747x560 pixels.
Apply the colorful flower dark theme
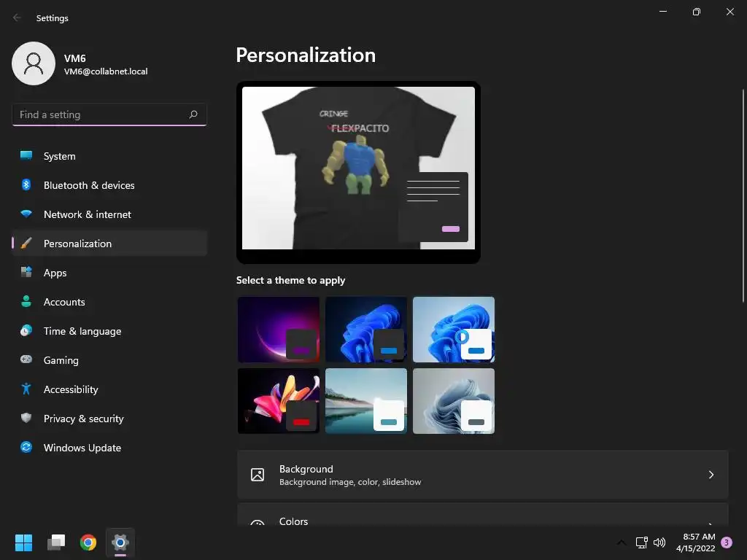[x=279, y=401]
